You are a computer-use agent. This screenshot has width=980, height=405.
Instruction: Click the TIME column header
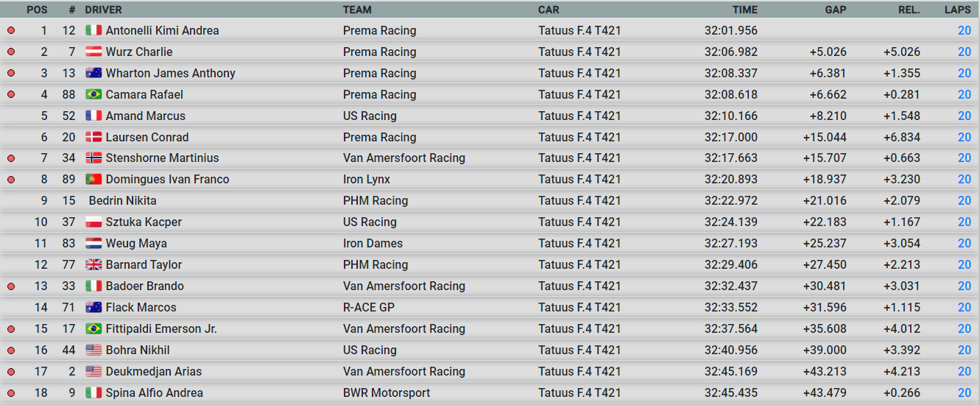coord(745,10)
